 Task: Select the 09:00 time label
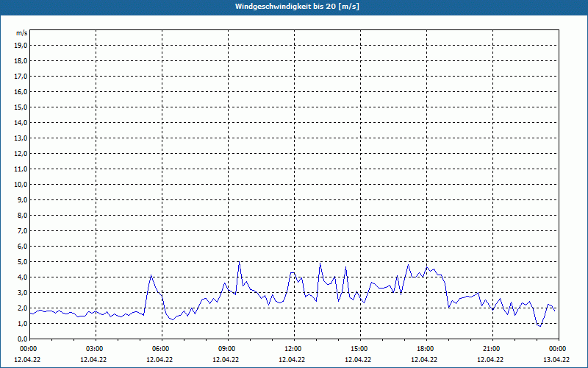(x=228, y=349)
